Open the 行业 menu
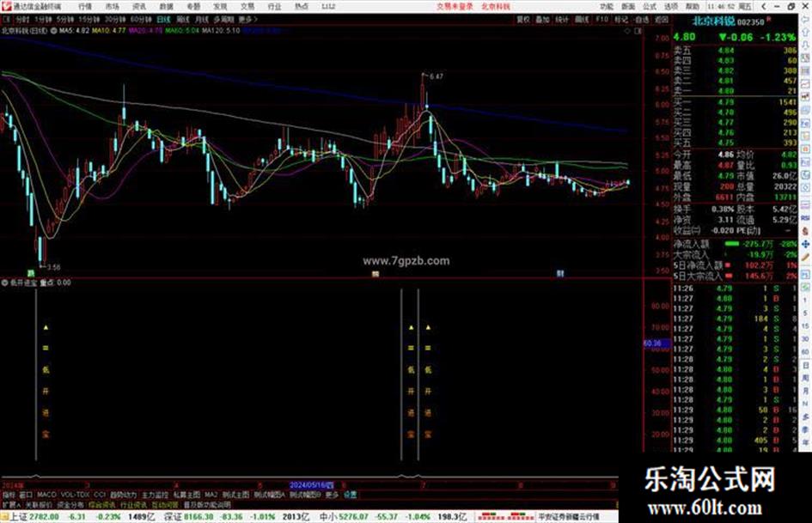This screenshot has height=523, width=812. pyautogui.click(x=274, y=7)
